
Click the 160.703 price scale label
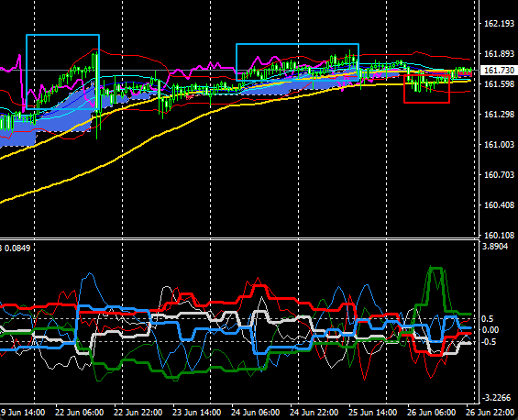499,175
